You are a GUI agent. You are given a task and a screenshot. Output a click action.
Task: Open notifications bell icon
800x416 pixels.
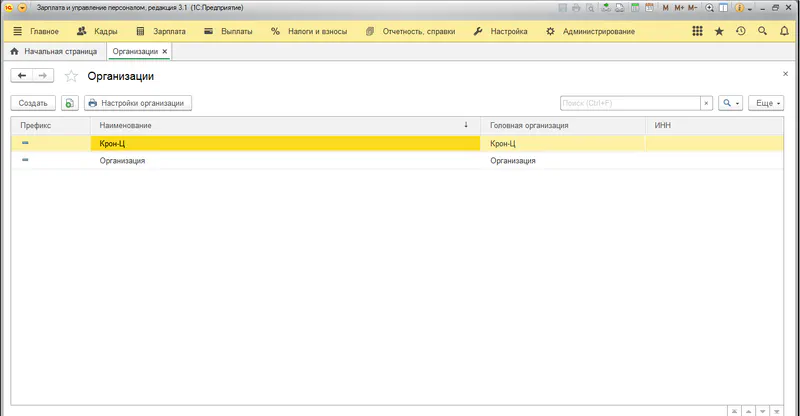(x=784, y=31)
